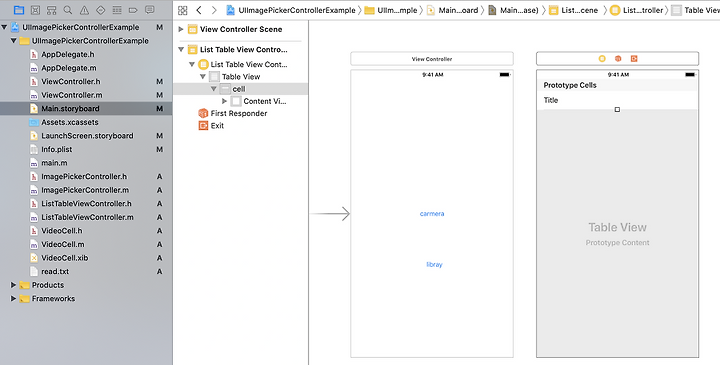Expand View Controller Scene in outline

point(181,29)
